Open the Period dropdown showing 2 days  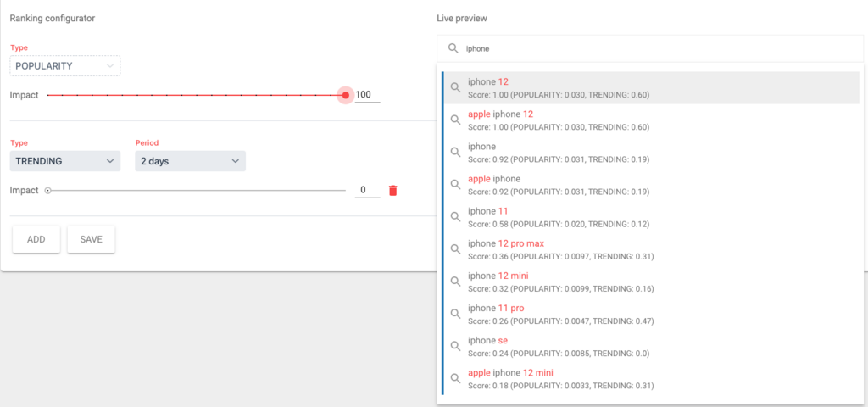(191, 161)
